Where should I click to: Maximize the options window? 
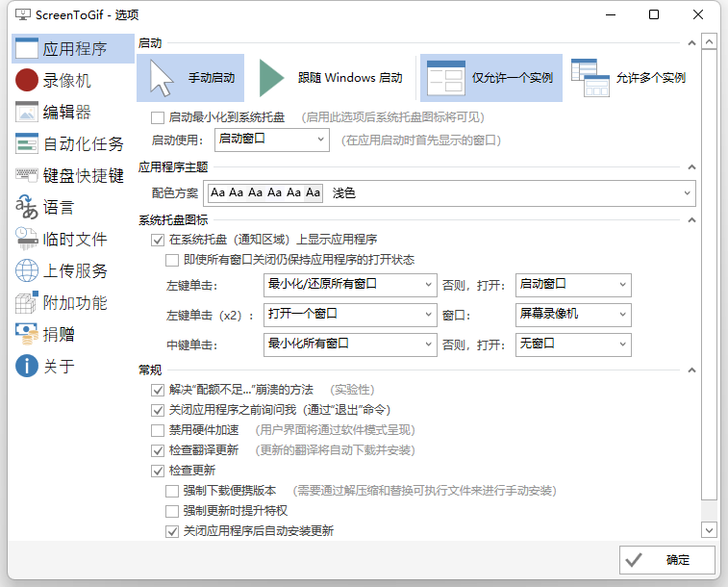tap(654, 14)
